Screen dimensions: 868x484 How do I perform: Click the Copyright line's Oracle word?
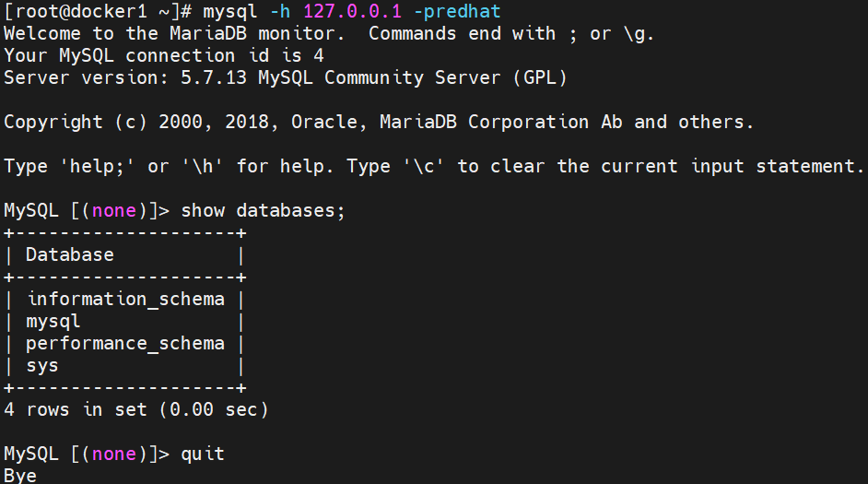(x=324, y=122)
